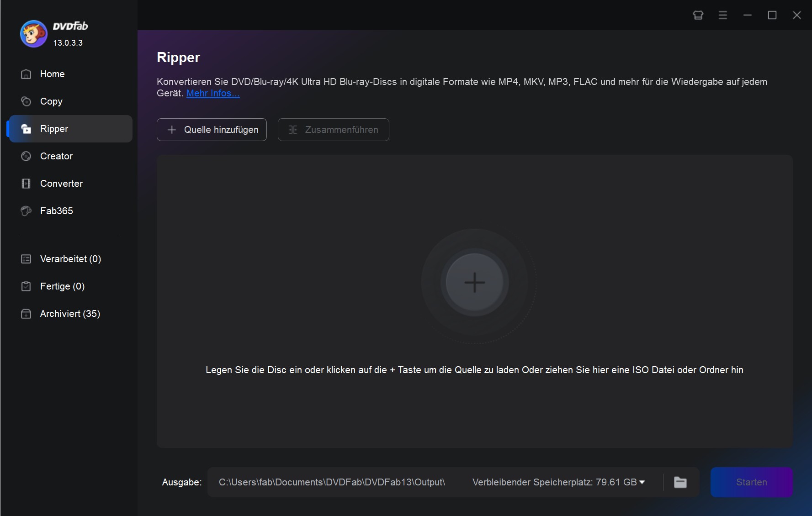Click the output path field
This screenshot has height=516, width=812.
332,482
